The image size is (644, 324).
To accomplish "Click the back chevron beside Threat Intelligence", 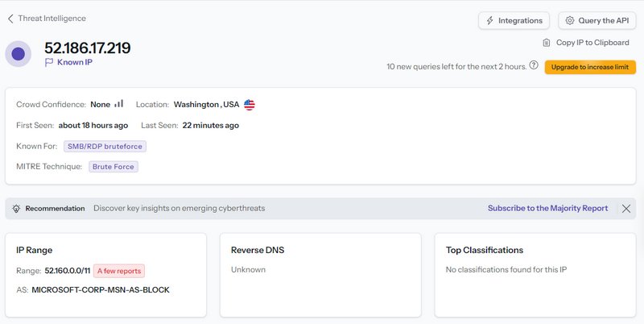I will click(x=10, y=19).
